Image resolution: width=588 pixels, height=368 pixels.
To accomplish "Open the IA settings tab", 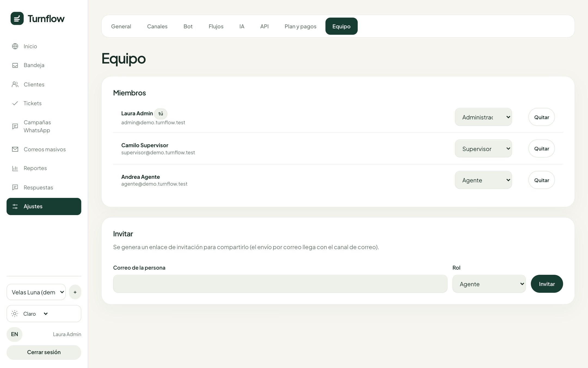I will pyautogui.click(x=242, y=26).
